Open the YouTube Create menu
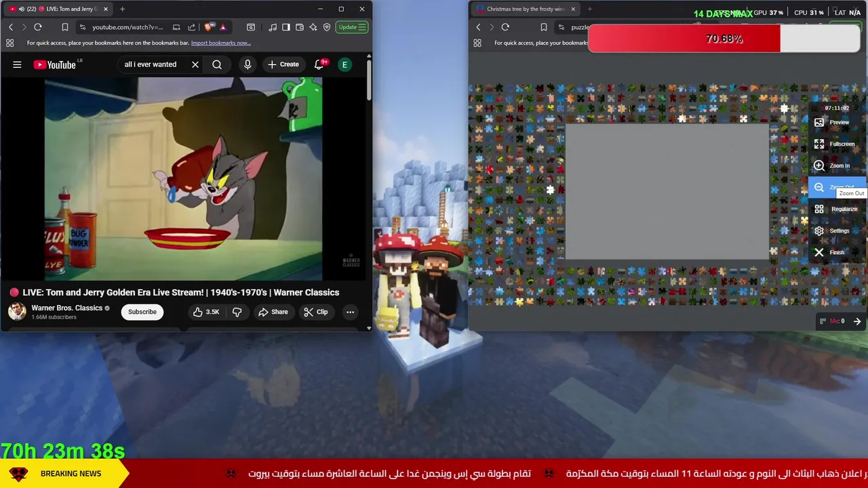Viewport: 868px width, 488px height. [x=283, y=64]
